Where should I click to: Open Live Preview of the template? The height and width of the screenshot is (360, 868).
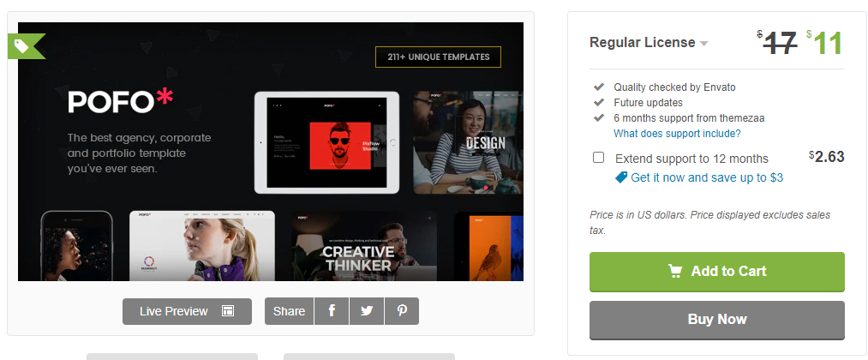[x=187, y=311]
